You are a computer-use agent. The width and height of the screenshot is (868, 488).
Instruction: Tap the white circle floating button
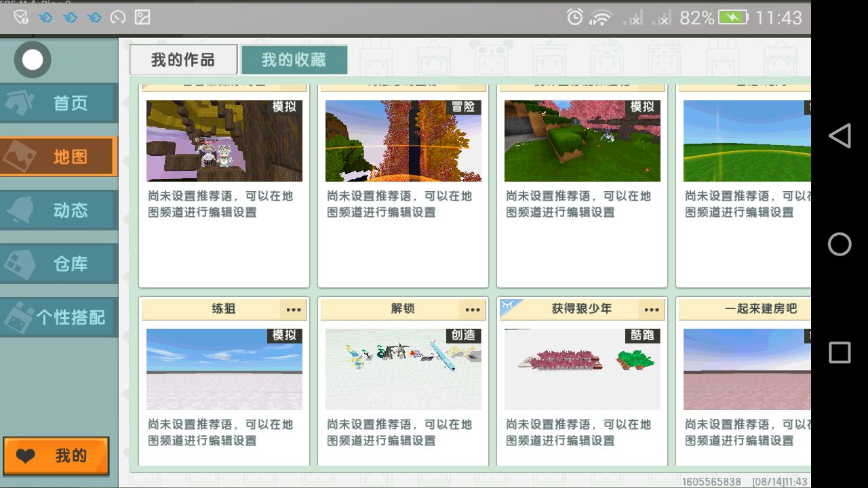32,60
